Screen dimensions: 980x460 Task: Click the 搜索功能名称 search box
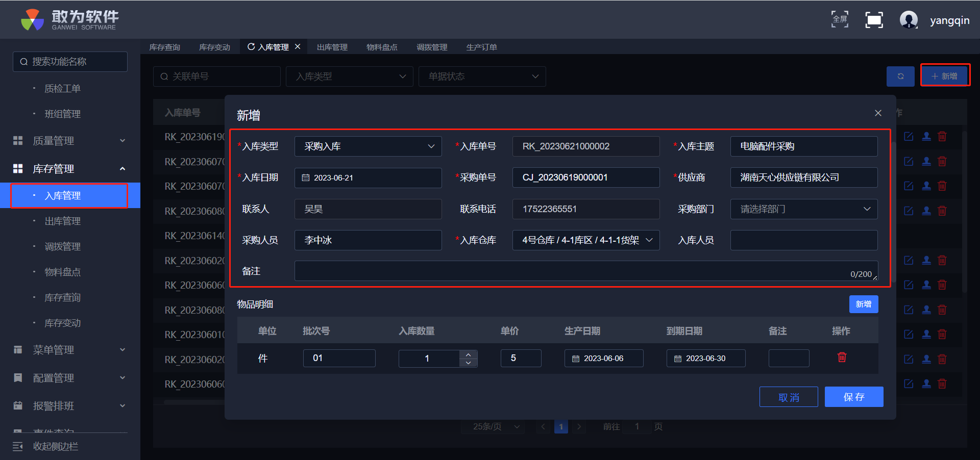pos(70,62)
